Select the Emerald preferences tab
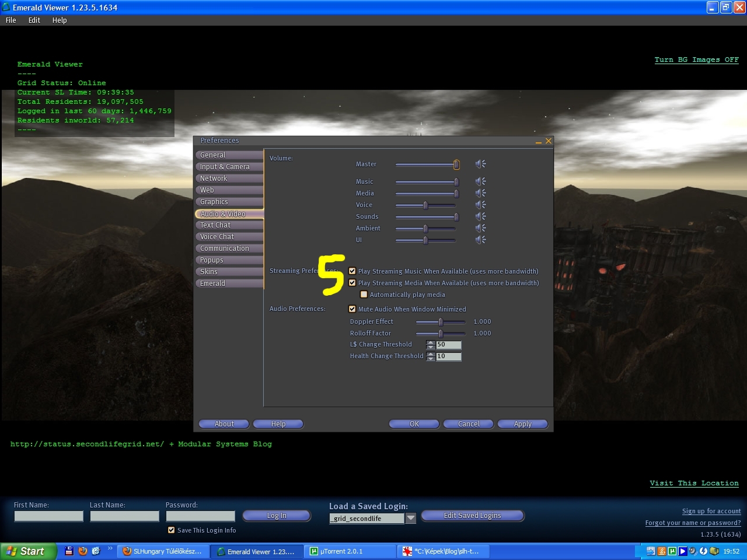747x560 pixels. tap(229, 283)
